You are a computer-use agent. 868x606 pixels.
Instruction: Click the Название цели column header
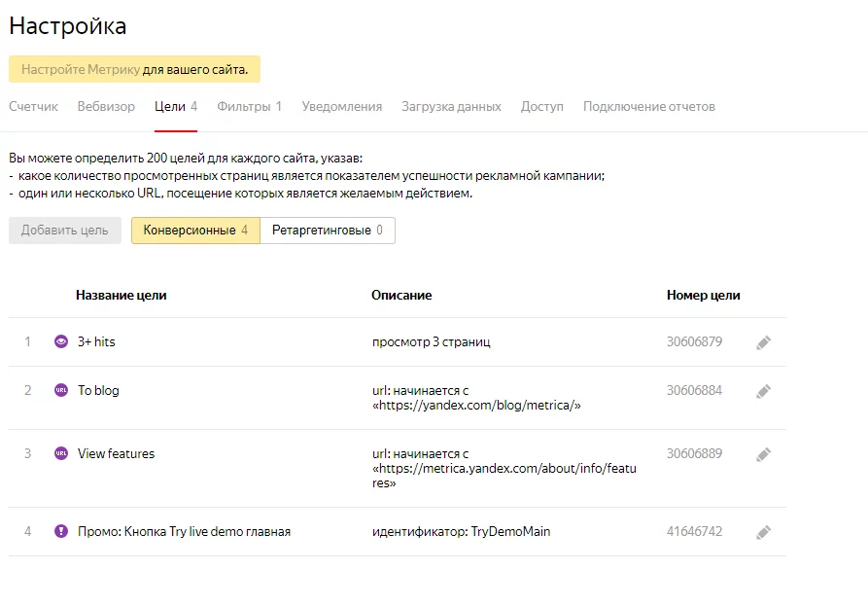point(122,296)
